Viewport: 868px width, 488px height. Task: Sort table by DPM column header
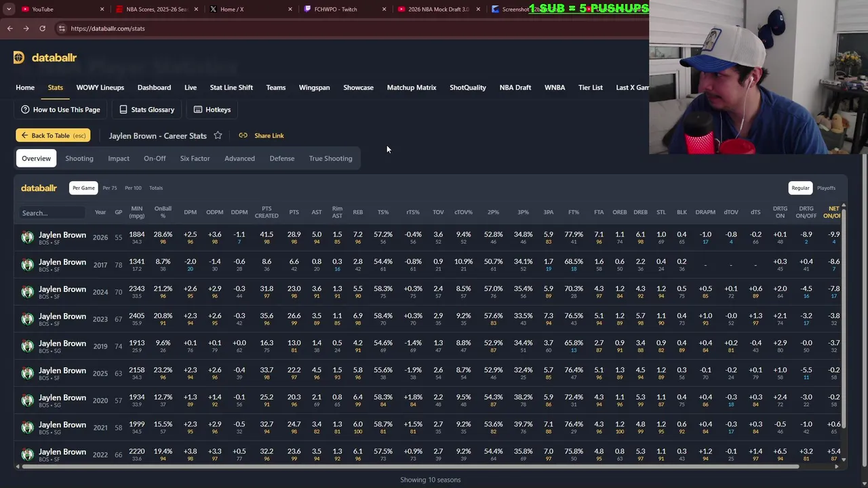pyautogui.click(x=191, y=212)
